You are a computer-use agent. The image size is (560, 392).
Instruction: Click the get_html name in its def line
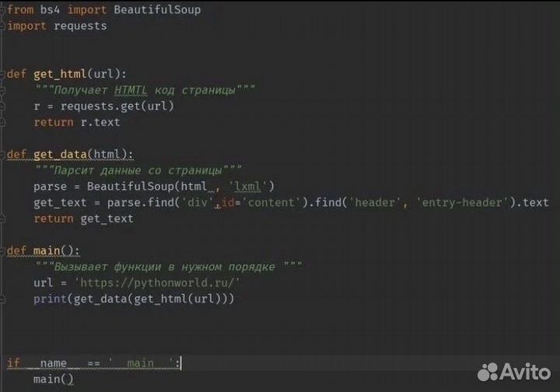point(60,74)
